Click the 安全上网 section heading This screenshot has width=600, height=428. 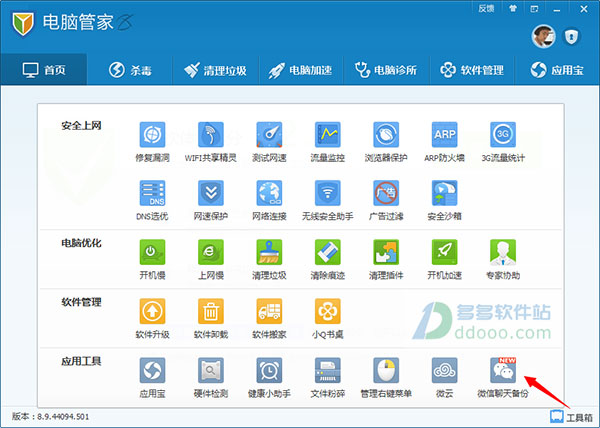coord(81,125)
